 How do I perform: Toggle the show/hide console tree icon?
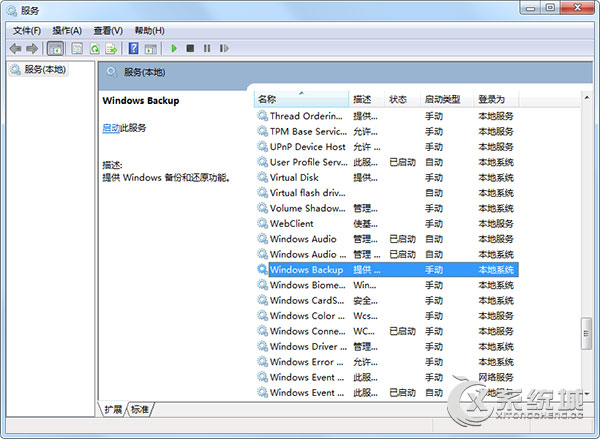click(55, 49)
